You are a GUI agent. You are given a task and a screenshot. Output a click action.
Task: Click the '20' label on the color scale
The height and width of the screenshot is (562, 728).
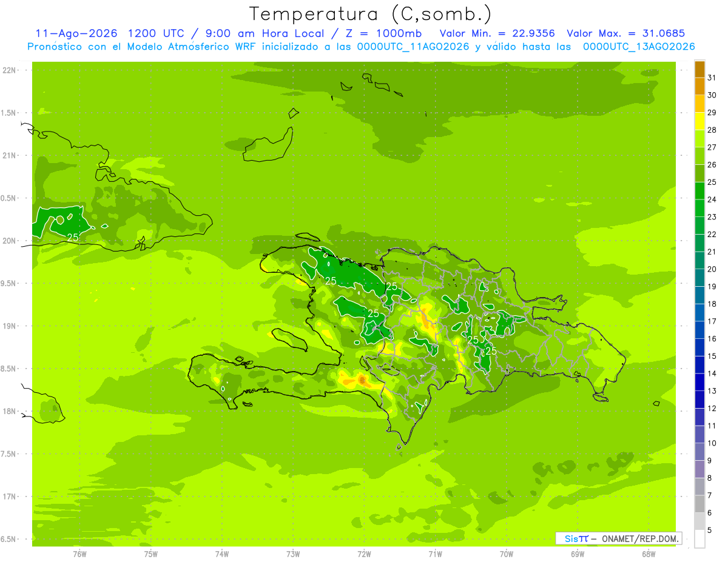click(712, 269)
